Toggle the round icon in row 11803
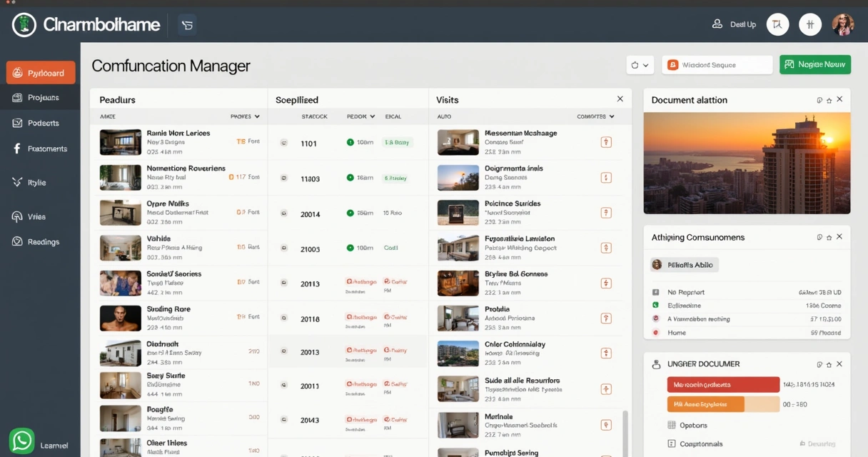Screen dimensions: 868x457 284,179
